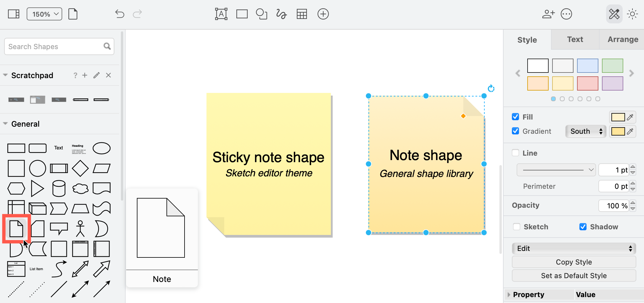Collapse the Scratchpad section

[x=5, y=75]
